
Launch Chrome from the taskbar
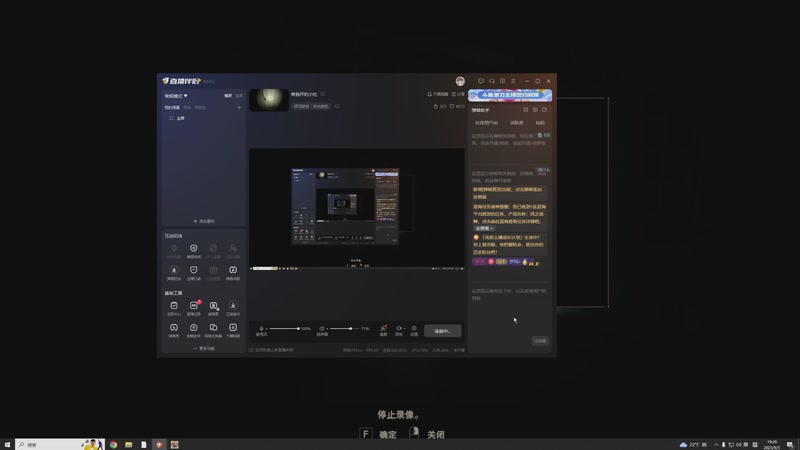click(x=113, y=444)
